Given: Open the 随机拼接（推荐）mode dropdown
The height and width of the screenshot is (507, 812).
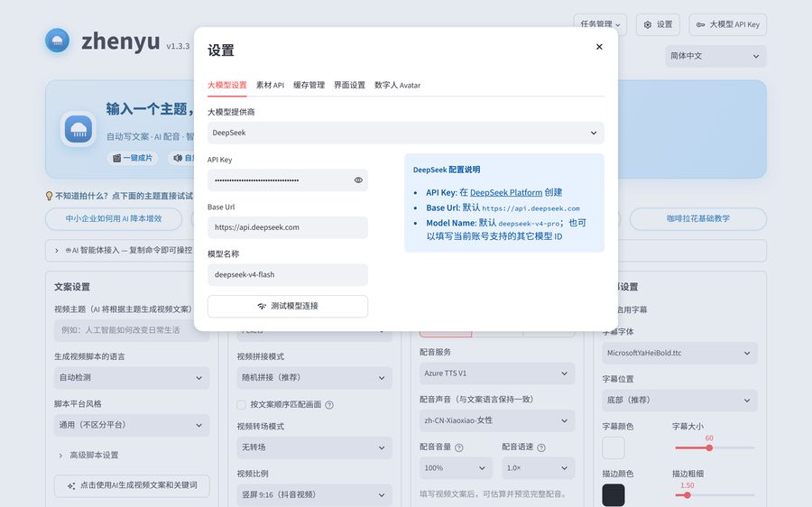Looking at the screenshot, I should point(314,377).
